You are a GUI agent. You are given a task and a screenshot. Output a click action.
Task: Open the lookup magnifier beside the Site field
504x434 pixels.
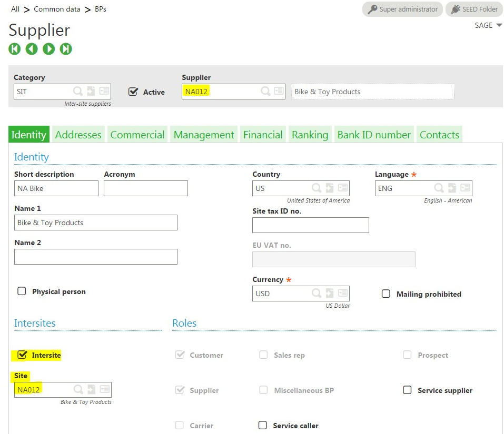pos(78,389)
